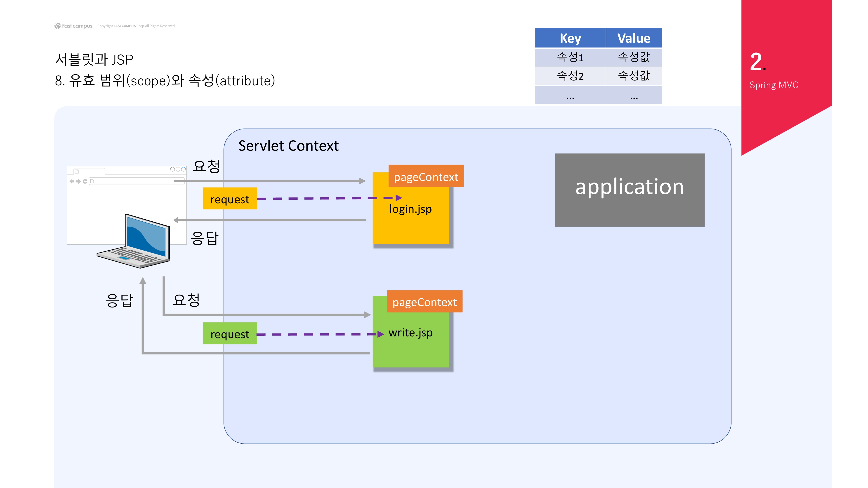
Task: Click the browser back arrow icon
Action: point(72,181)
